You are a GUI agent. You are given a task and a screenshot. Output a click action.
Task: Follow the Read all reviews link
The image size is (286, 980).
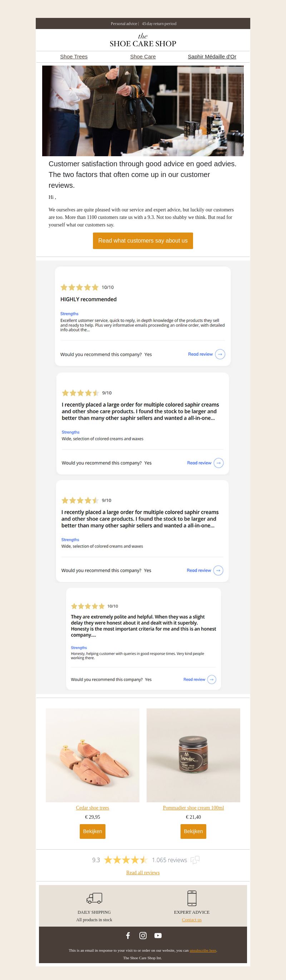point(143,873)
